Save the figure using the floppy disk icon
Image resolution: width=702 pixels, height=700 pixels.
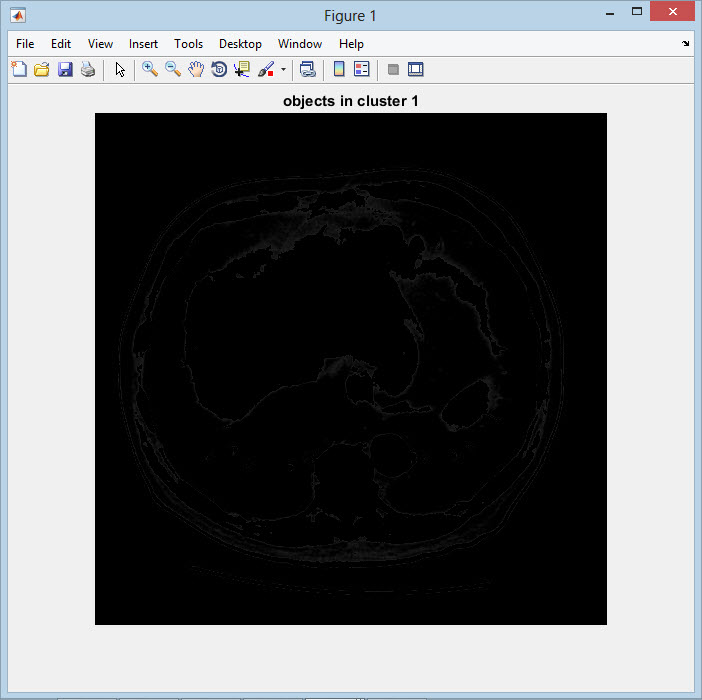click(65, 69)
